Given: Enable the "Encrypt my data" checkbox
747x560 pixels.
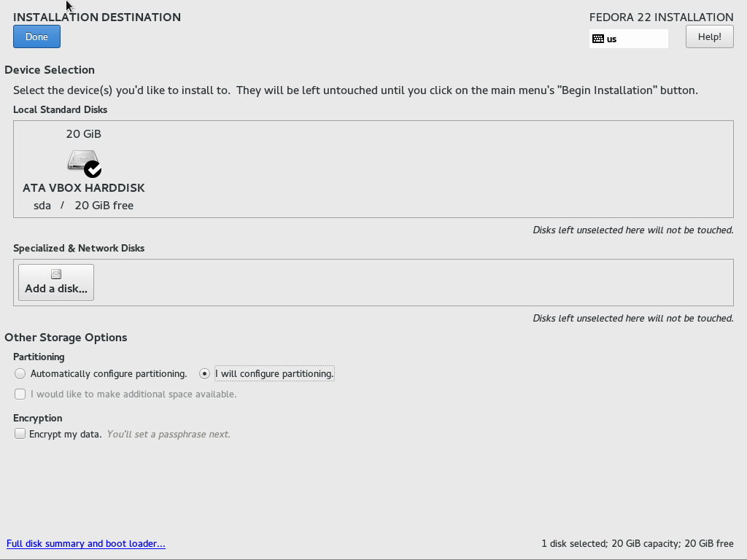Looking at the screenshot, I should 20,434.
